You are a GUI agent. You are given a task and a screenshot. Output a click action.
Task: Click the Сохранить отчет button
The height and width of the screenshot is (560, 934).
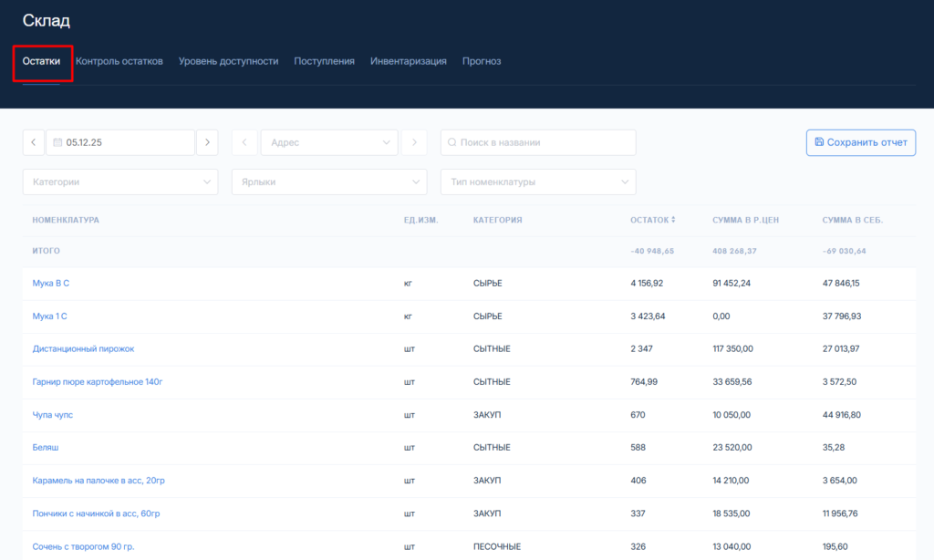(860, 142)
